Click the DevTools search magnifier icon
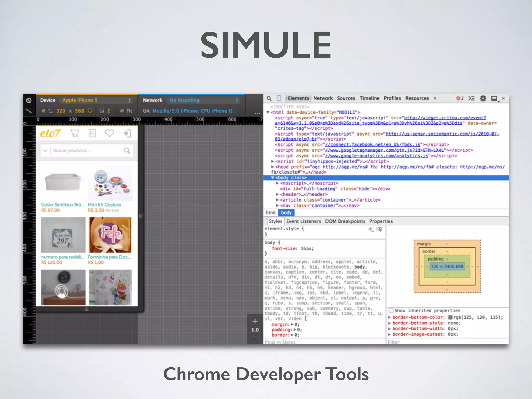The image size is (532, 399). [x=269, y=98]
